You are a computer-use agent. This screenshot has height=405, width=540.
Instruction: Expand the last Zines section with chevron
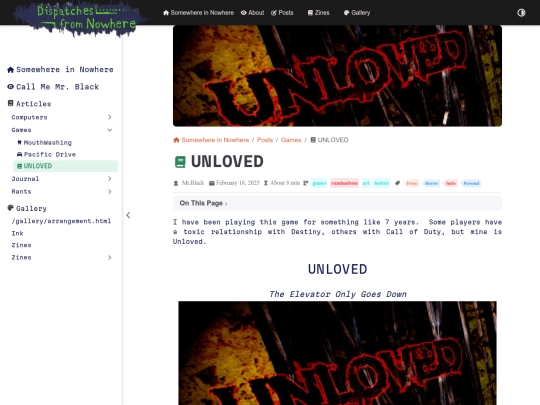(110, 257)
